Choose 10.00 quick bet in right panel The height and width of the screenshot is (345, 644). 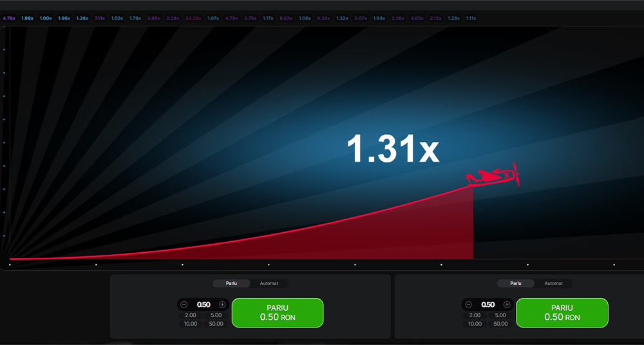(x=475, y=324)
